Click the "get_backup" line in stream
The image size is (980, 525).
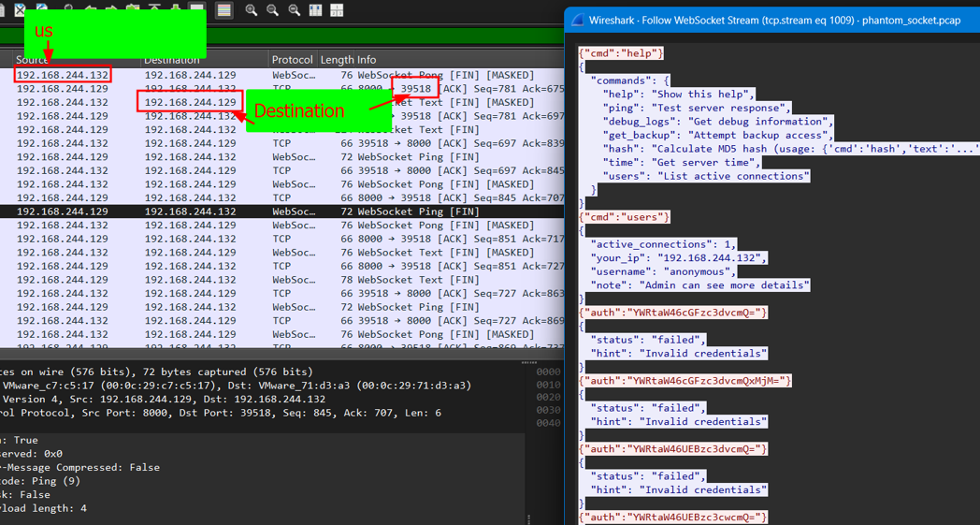717,135
